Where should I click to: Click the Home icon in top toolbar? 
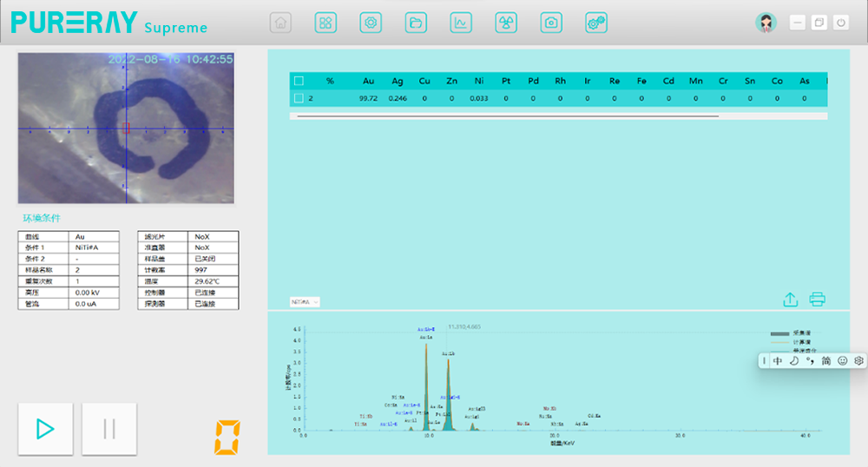[x=280, y=23]
